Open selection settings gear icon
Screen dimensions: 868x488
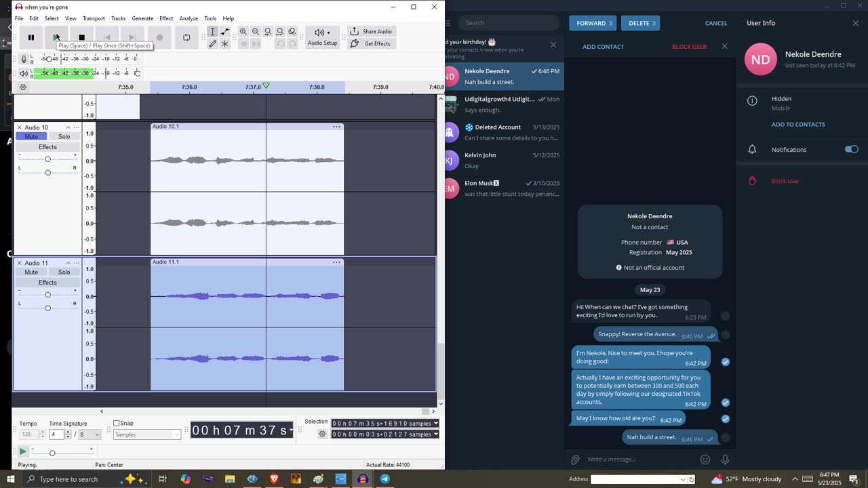(323, 434)
